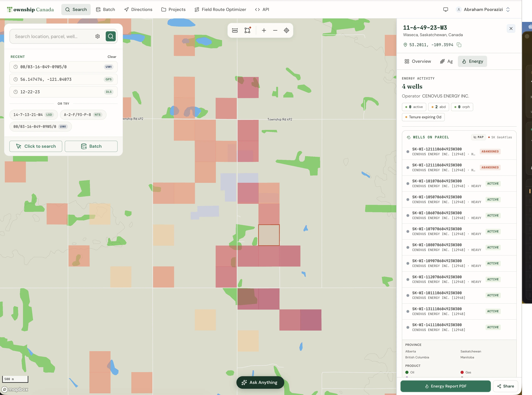Click the display monitor icon in header

pyautogui.click(x=446, y=10)
